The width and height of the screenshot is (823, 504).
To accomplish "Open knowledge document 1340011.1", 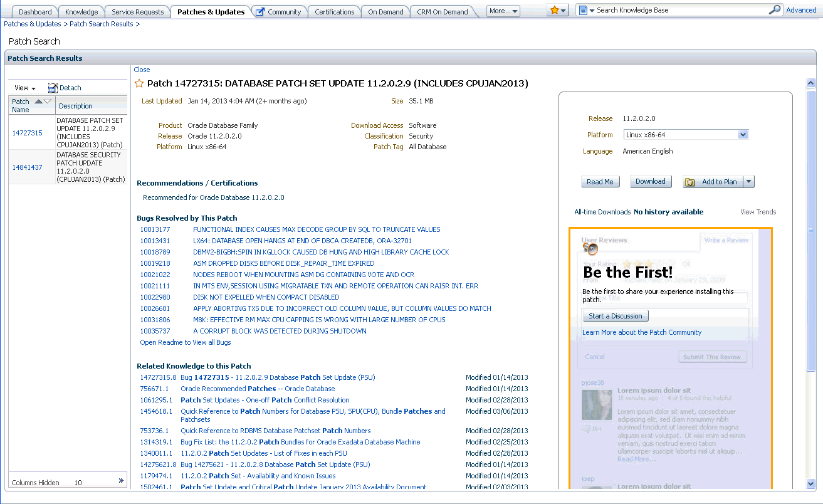I will [x=156, y=453].
